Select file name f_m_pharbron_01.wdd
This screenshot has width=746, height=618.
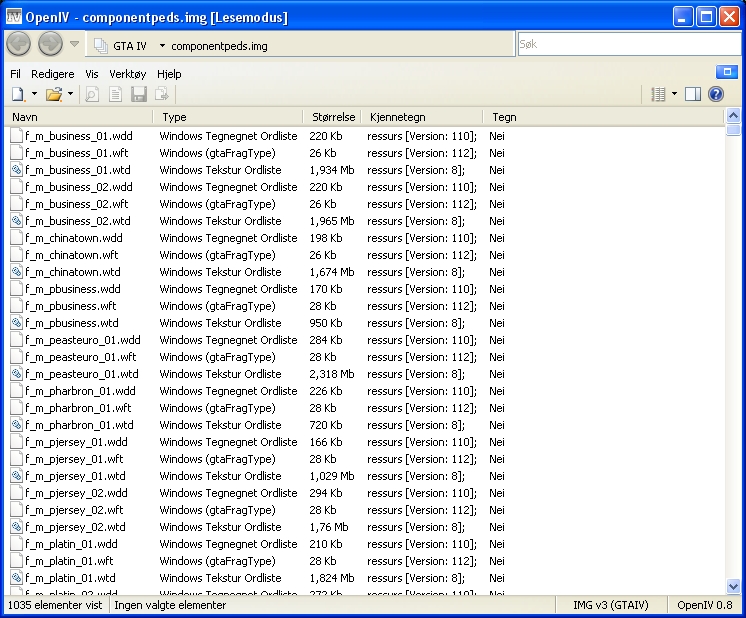tap(80, 391)
